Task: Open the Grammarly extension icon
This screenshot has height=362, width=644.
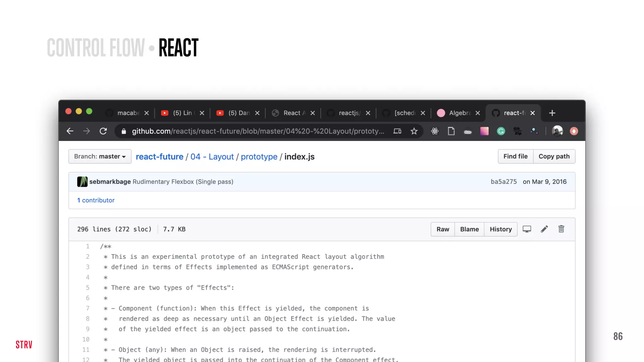Action: pos(501,131)
